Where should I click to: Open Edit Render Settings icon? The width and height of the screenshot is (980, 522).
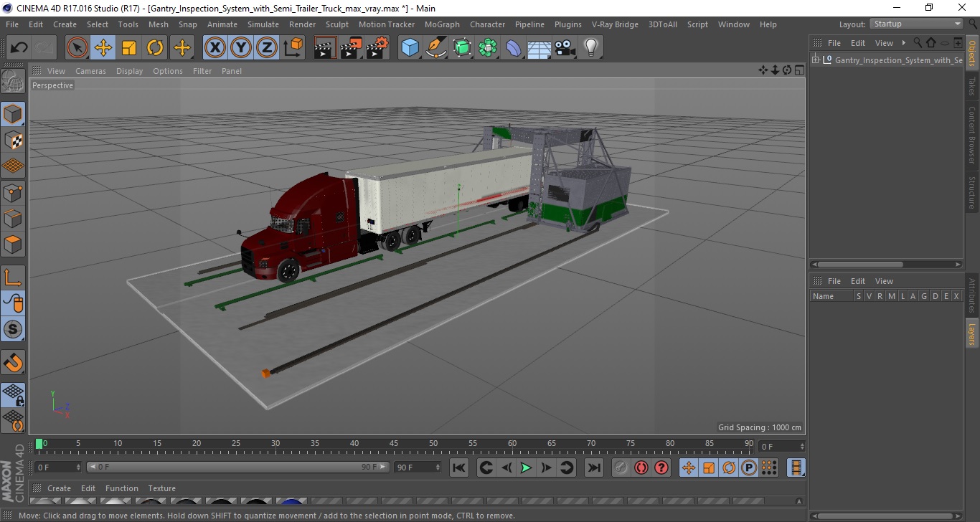point(377,48)
